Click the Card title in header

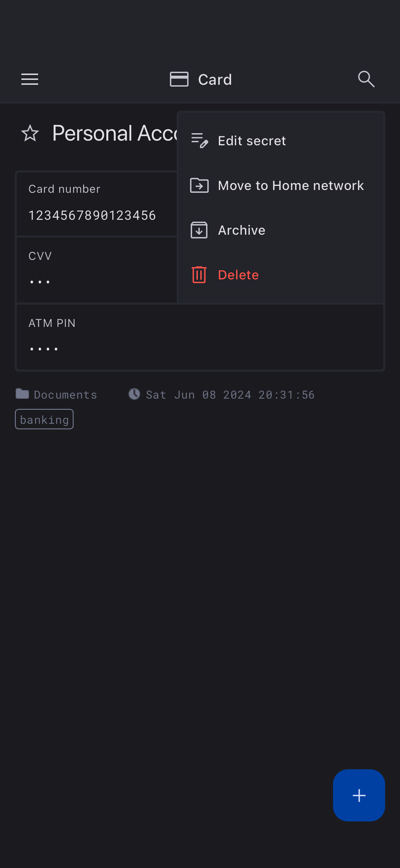tap(215, 80)
